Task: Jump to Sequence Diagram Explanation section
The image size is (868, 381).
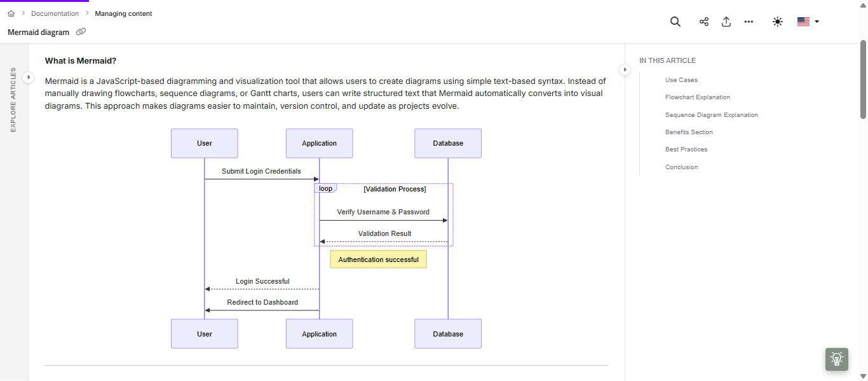Action: [x=712, y=115]
